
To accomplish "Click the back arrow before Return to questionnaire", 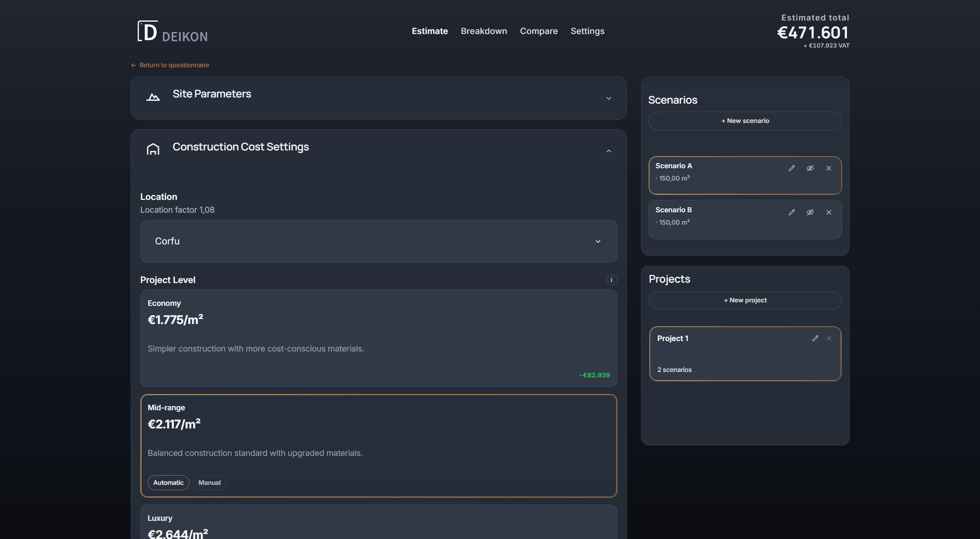I will (133, 65).
